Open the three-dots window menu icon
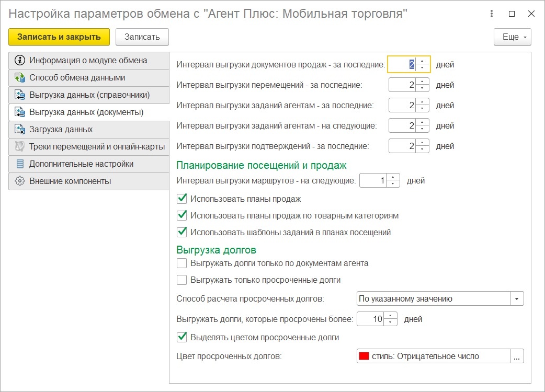The width and height of the screenshot is (545, 392). coord(492,14)
